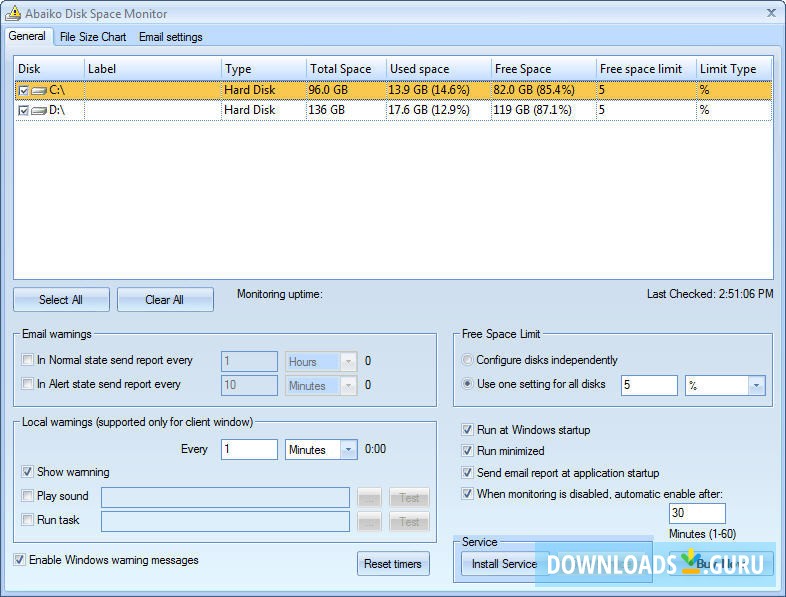Switch to the General tab
Viewport: 786px width, 597px height.
(x=27, y=36)
